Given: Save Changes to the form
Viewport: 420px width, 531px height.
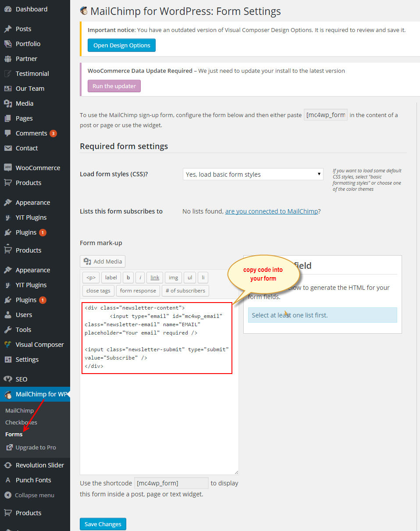Looking at the screenshot, I should pos(103,524).
